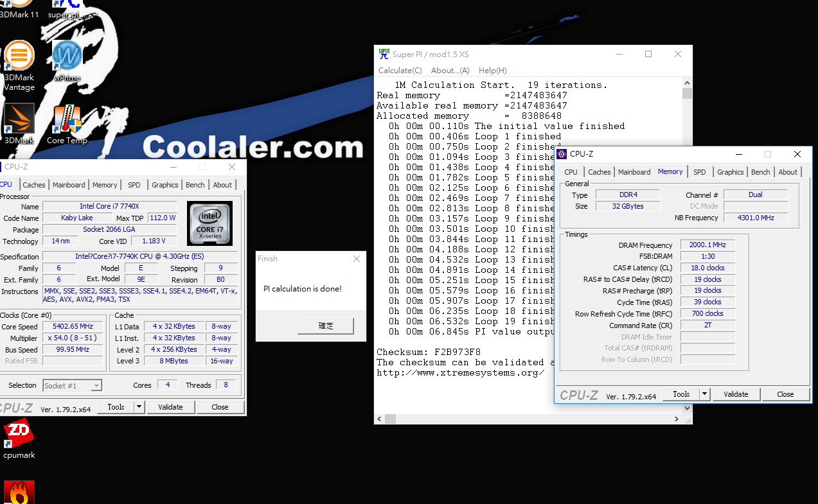Select CPU tab in left CPU-Z window

(8, 184)
